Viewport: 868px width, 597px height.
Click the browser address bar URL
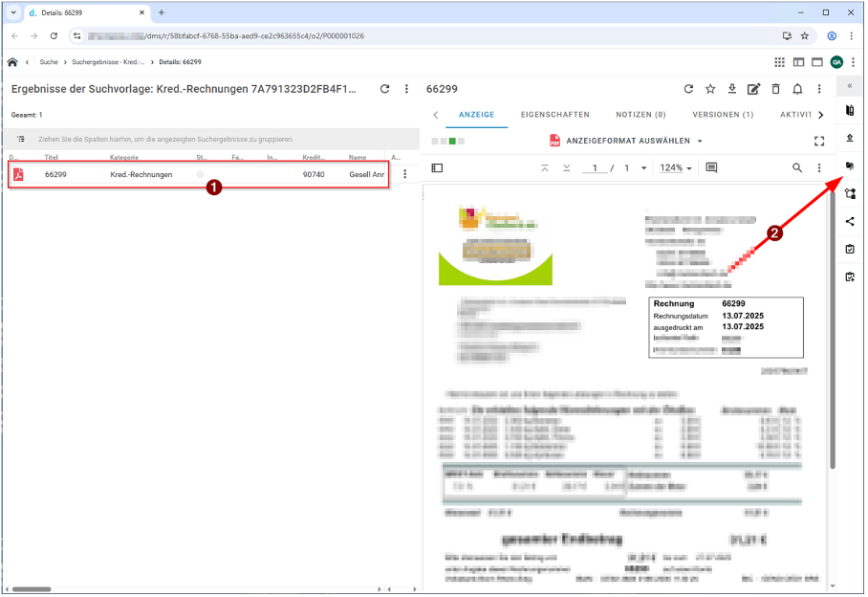click(226, 36)
